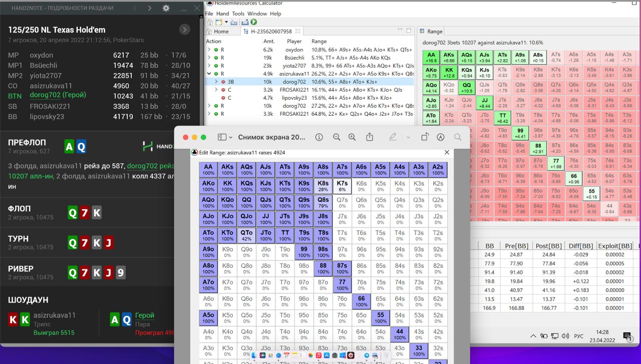Screen dimensions: 641x364
Task: Click network icon in Windows tray
Action: [555, 336]
